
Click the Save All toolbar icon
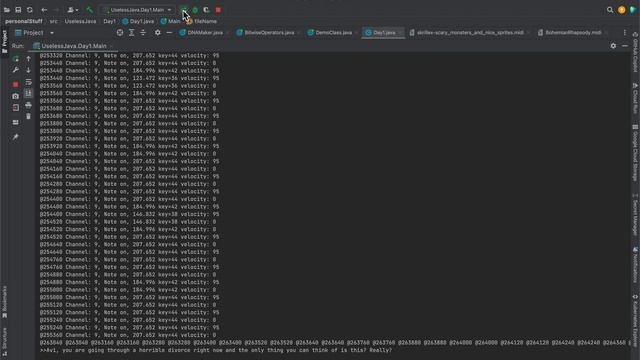pos(18,10)
